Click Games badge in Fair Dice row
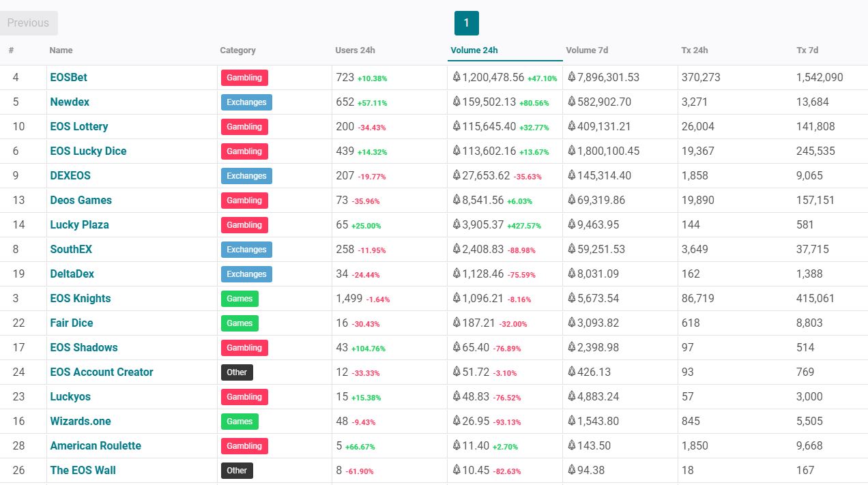Viewport: 868px width, 485px height. coord(240,323)
